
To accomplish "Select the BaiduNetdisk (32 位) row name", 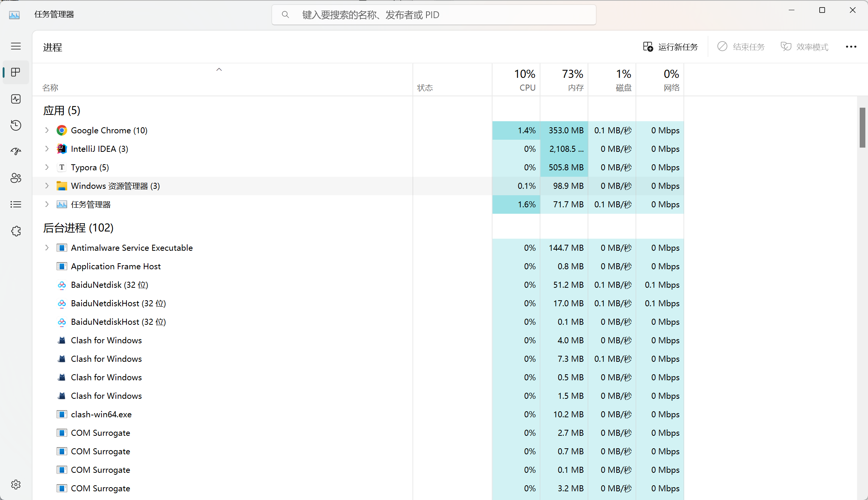I will tap(109, 285).
